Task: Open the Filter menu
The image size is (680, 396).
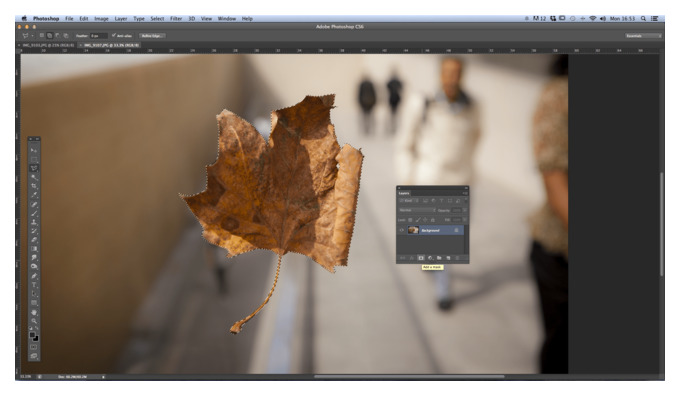Action: 176,19
